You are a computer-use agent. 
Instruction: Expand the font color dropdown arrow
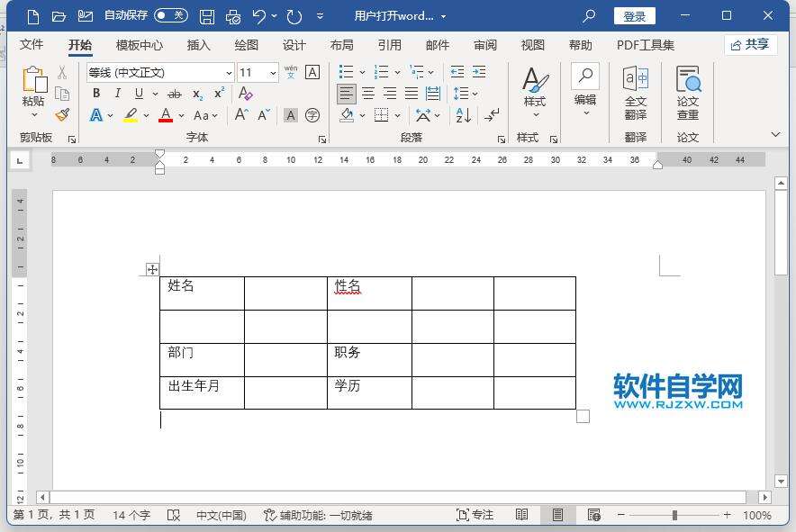click(181, 116)
